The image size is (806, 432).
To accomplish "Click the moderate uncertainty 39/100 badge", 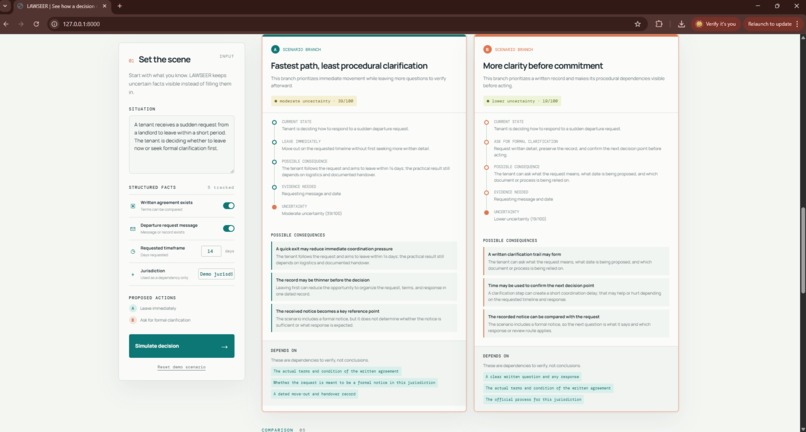I will pos(314,101).
